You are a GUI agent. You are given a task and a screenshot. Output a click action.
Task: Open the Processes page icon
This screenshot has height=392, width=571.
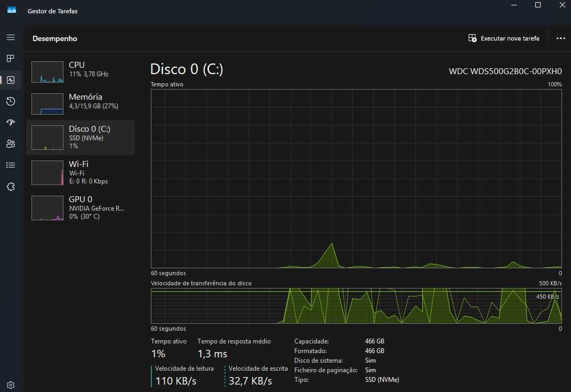coord(11,58)
